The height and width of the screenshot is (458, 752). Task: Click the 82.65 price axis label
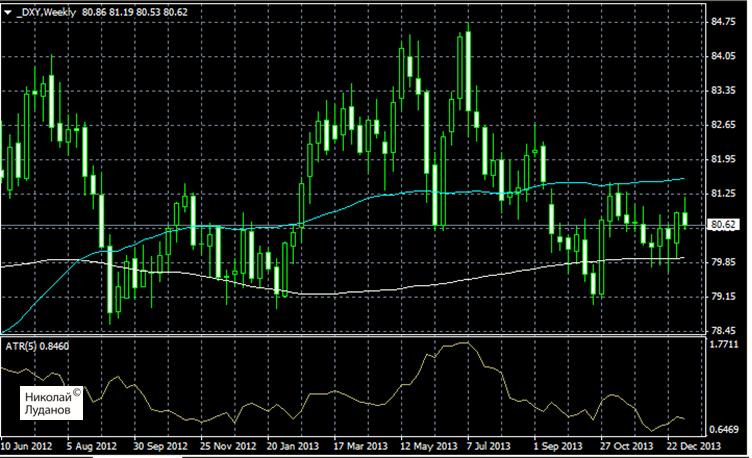click(721, 125)
